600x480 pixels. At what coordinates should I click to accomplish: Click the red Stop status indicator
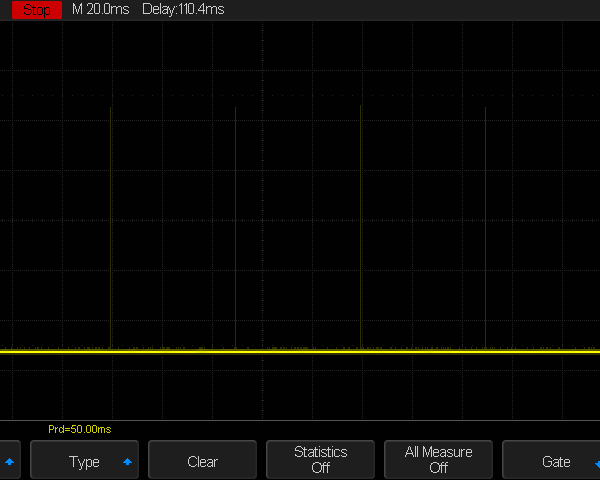click(36, 10)
